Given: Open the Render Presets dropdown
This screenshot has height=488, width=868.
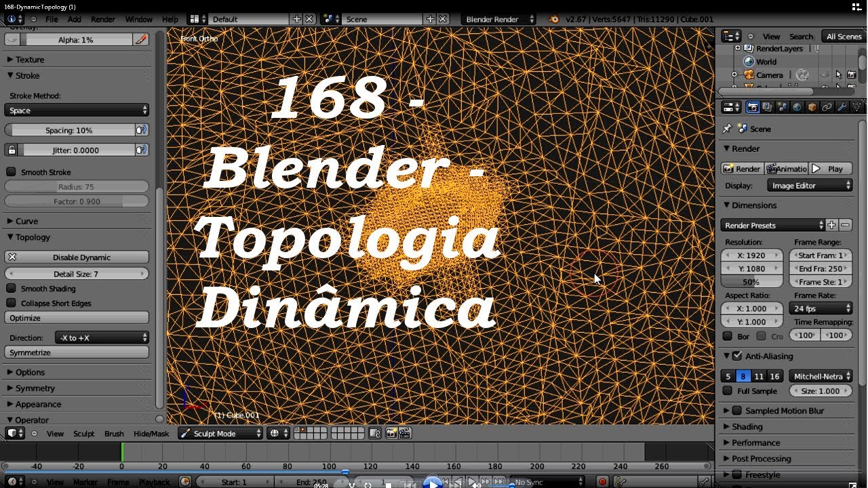Looking at the screenshot, I should [772, 225].
